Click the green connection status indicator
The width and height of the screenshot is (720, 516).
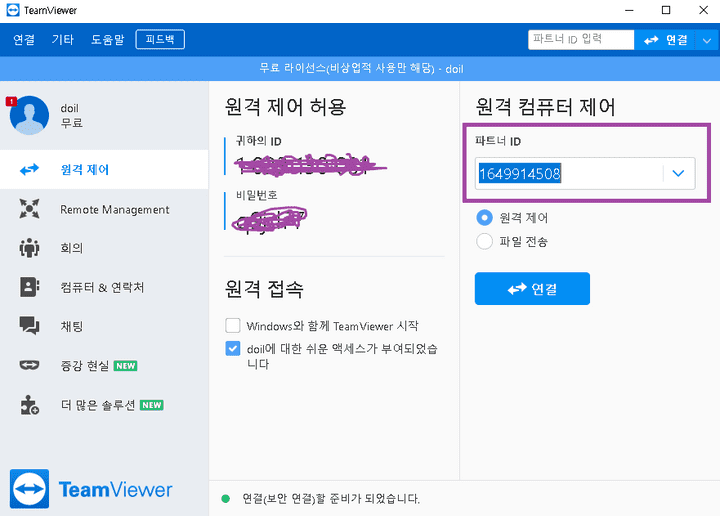[225, 499]
